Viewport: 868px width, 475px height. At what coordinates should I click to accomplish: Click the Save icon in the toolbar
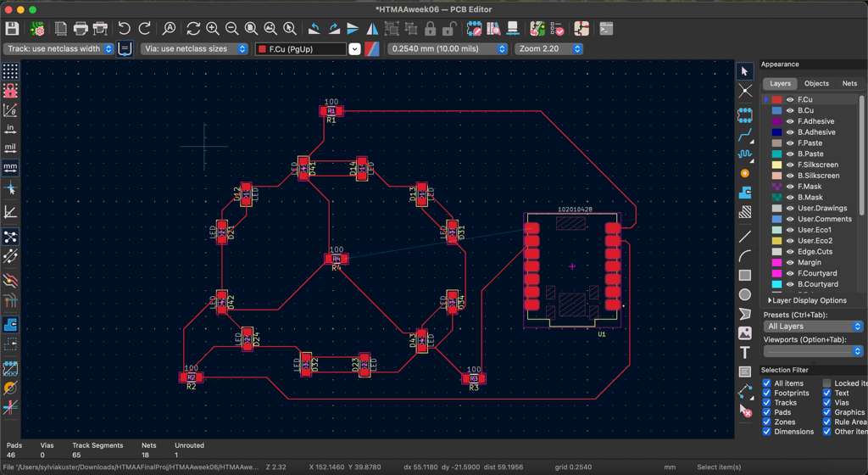pyautogui.click(x=12, y=29)
